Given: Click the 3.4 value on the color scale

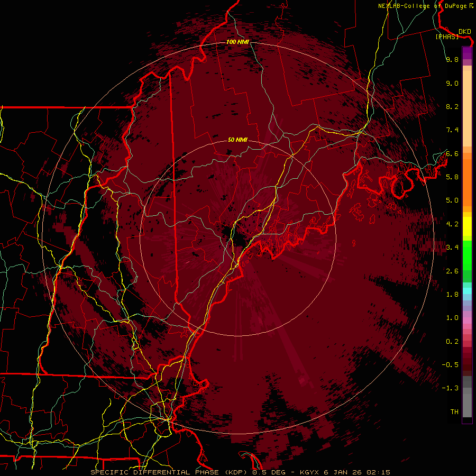Looking at the screenshot, I should coord(452,247).
